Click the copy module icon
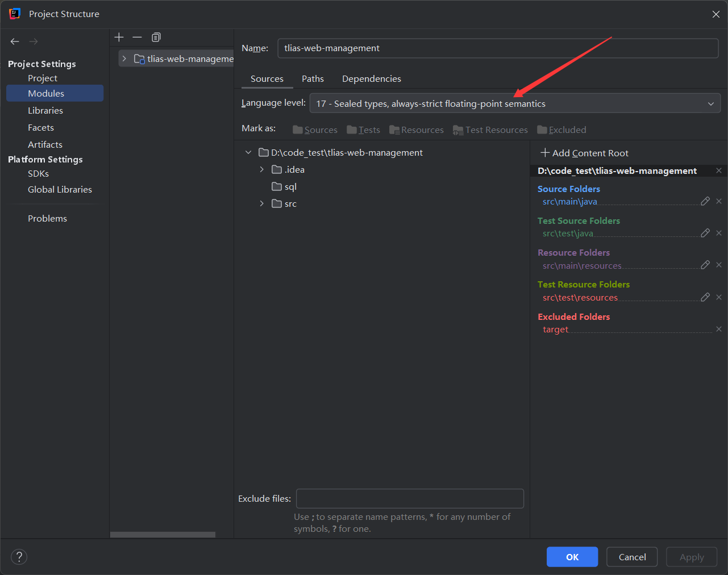Image resolution: width=728 pixels, height=575 pixels. [156, 37]
